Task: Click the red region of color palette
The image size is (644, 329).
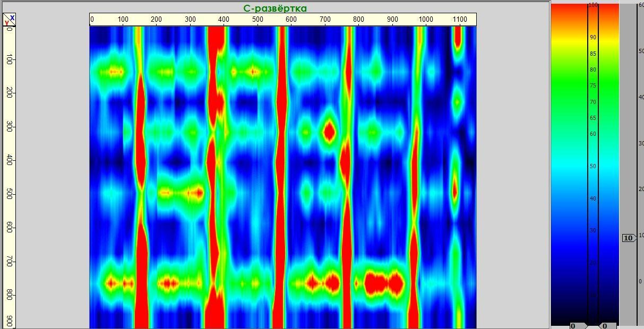Action: [568, 16]
